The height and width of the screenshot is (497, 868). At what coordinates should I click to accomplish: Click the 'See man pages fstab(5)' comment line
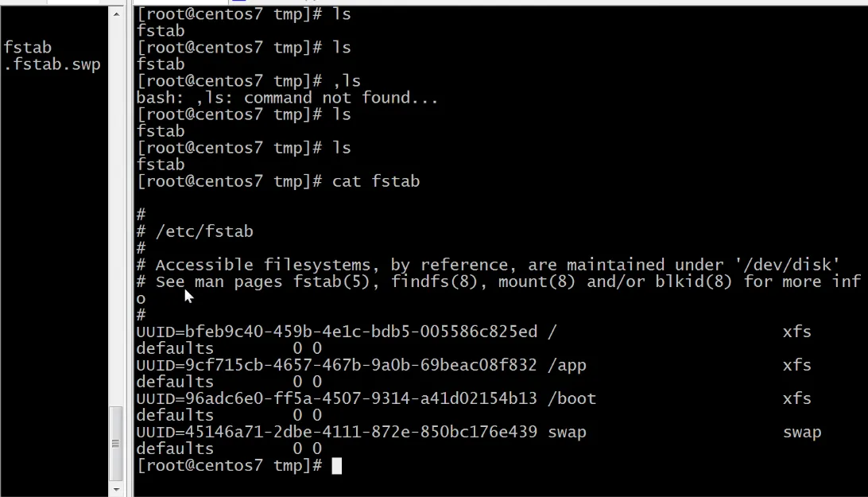tap(498, 282)
